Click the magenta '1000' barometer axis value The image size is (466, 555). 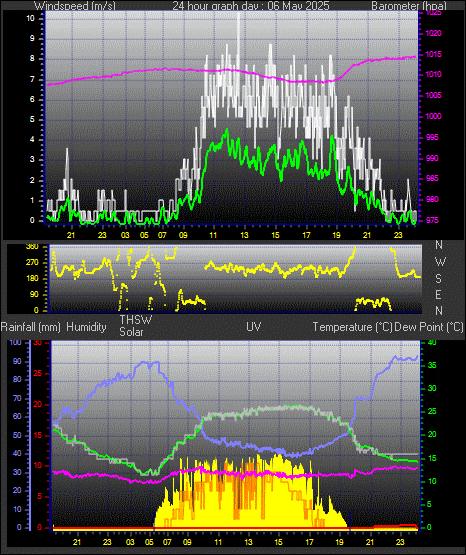pos(433,116)
